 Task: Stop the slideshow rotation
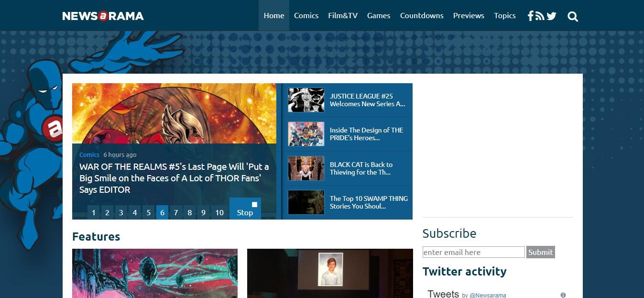click(x=245, y=209)
